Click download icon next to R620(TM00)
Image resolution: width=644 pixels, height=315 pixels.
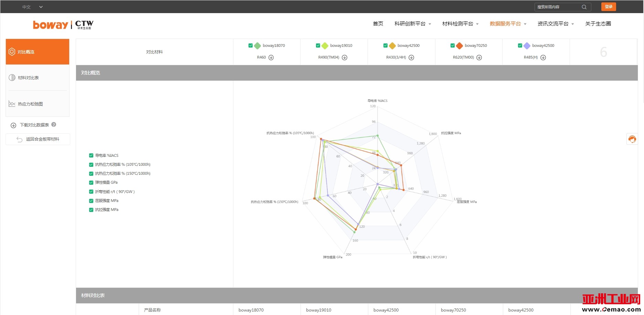pos(479,58)
